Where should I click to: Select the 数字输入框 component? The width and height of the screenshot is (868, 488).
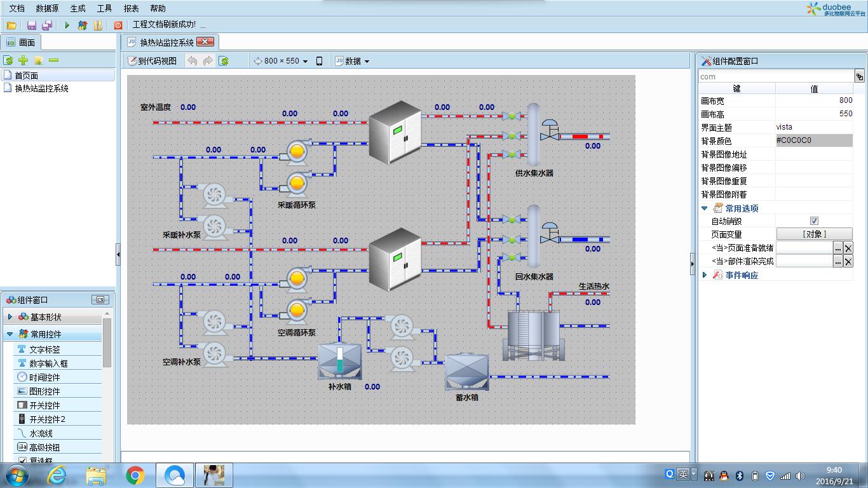[x=58, y=363]
